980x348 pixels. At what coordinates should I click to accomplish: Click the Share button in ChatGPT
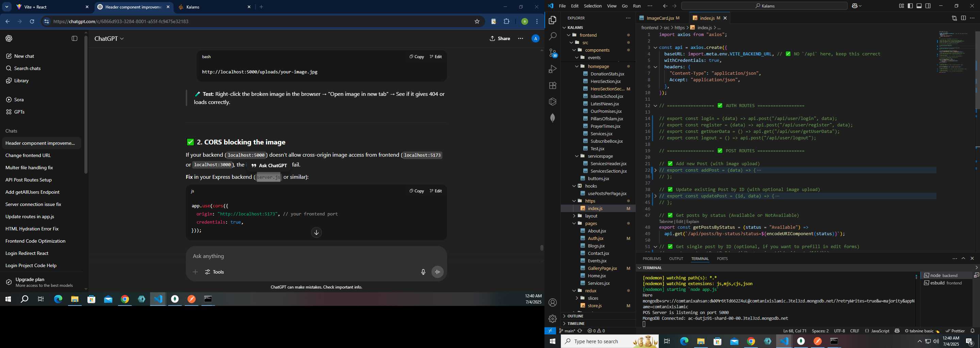[x=500, y=38]
